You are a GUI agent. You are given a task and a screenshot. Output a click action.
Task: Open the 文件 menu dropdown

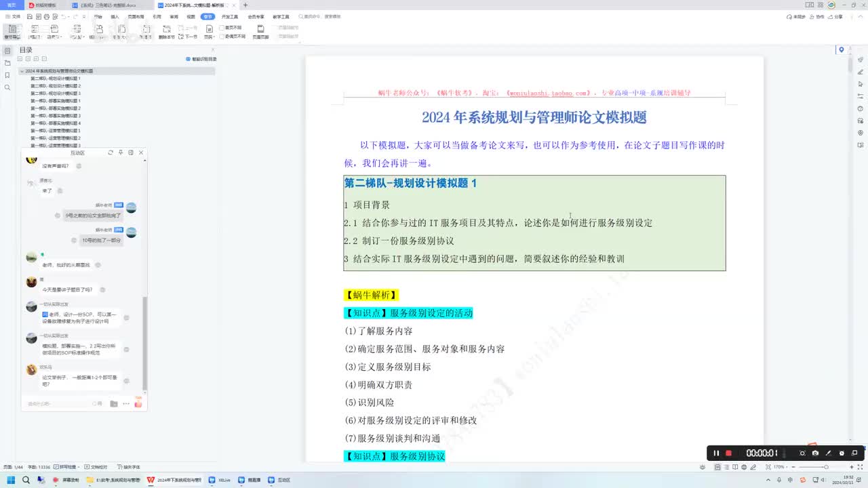(x=13, y=16)
